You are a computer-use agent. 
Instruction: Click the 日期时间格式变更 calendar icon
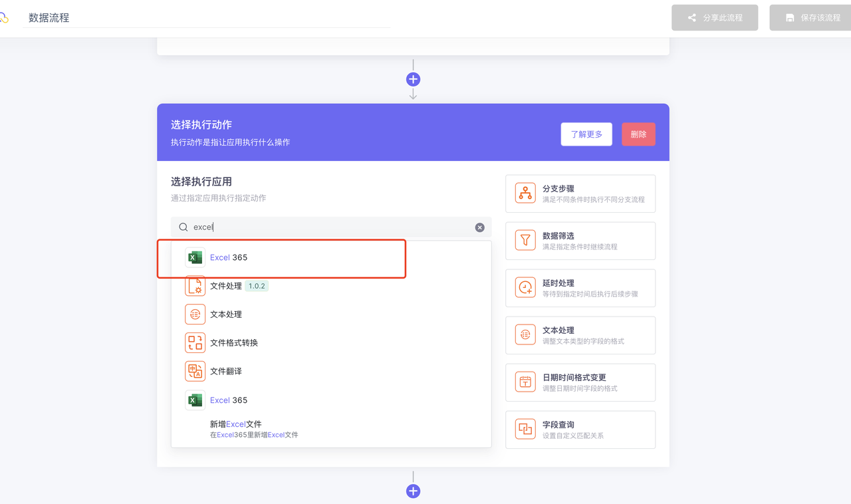point(525,382)
